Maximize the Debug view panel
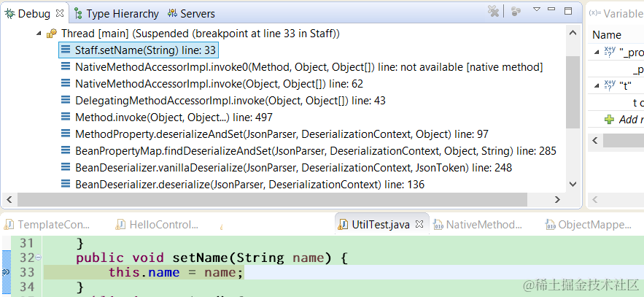644x297 pixels. coord(568,11)
